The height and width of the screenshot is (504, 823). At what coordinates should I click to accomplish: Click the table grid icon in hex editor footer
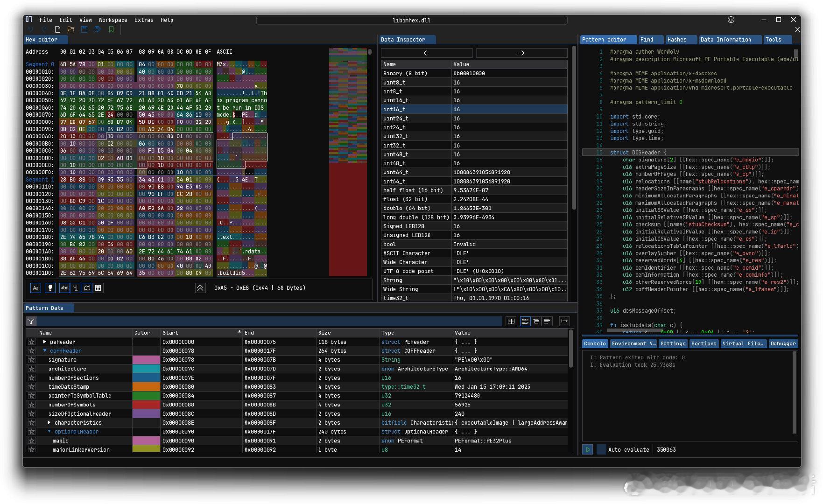coord(98,288)
